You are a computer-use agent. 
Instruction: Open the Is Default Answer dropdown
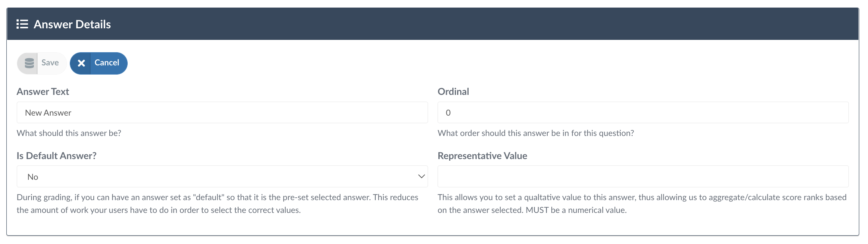[x=222, y=177]
